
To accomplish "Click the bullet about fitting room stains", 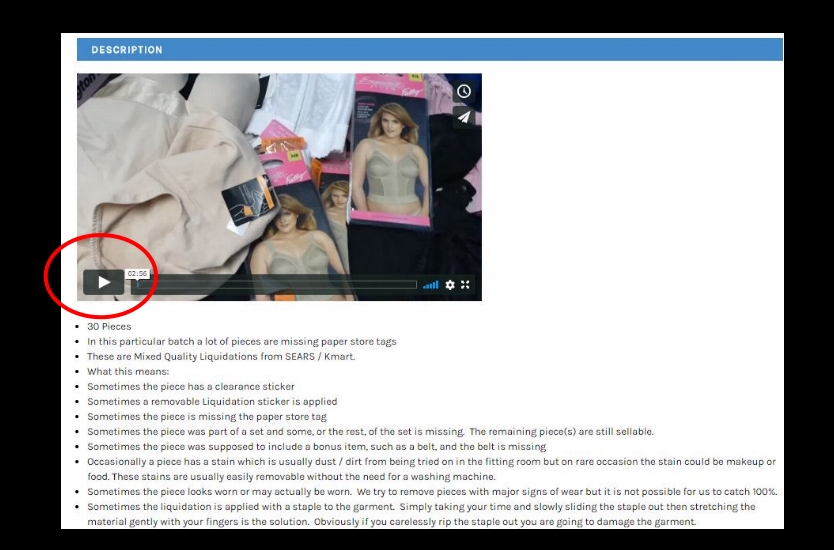I will tap(430, 461).
